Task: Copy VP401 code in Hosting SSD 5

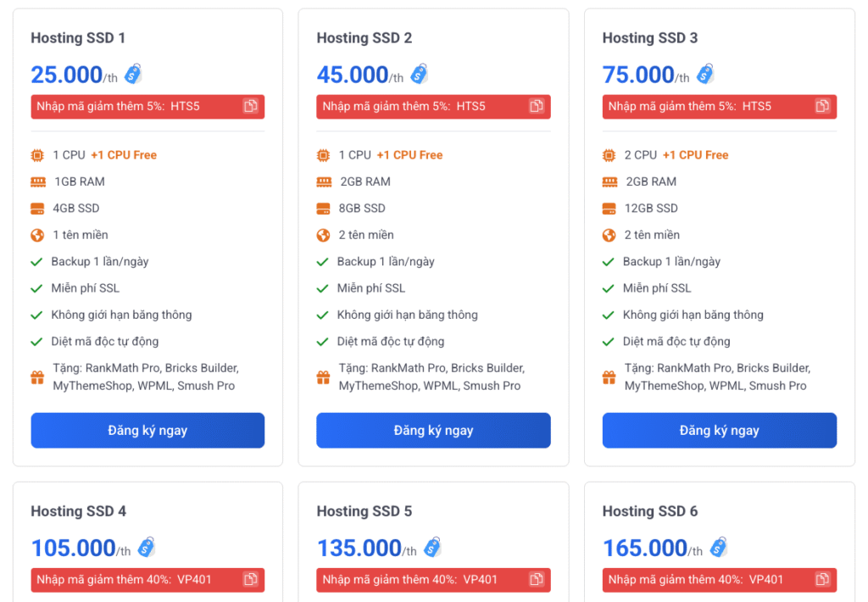Action: tap(537, 579)
